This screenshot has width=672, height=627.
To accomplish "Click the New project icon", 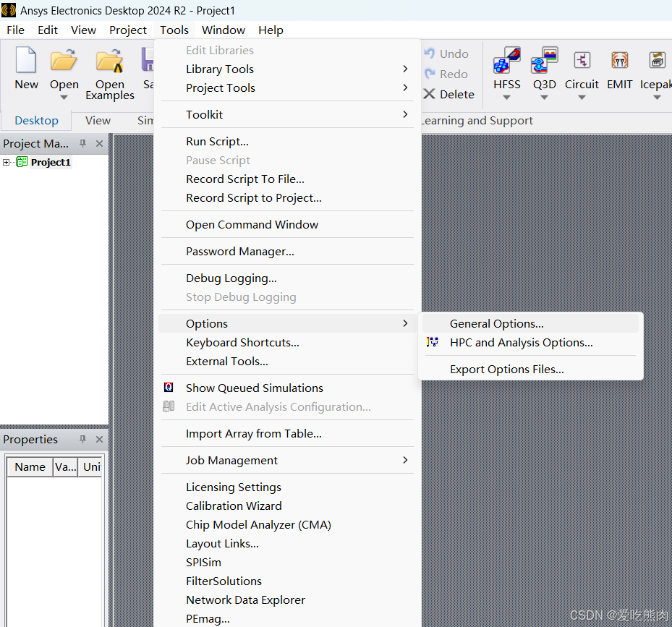I will click(x=26, y=60).
